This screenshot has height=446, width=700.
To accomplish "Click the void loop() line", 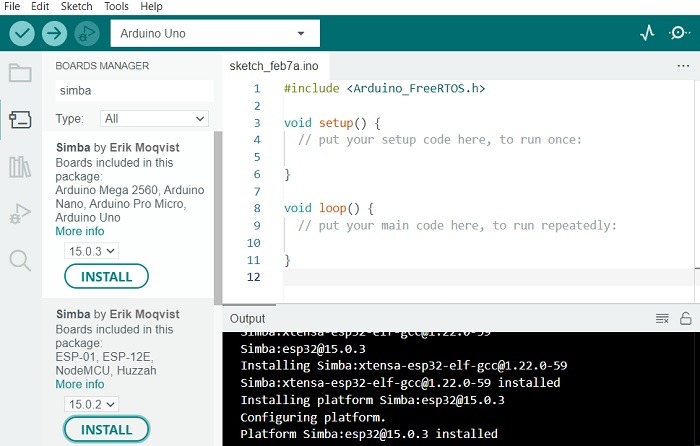I will 329,208.
